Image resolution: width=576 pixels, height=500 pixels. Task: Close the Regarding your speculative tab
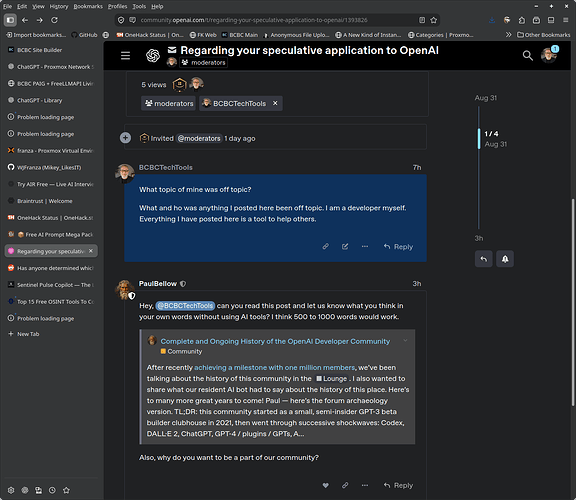click(x=91, y=251)
